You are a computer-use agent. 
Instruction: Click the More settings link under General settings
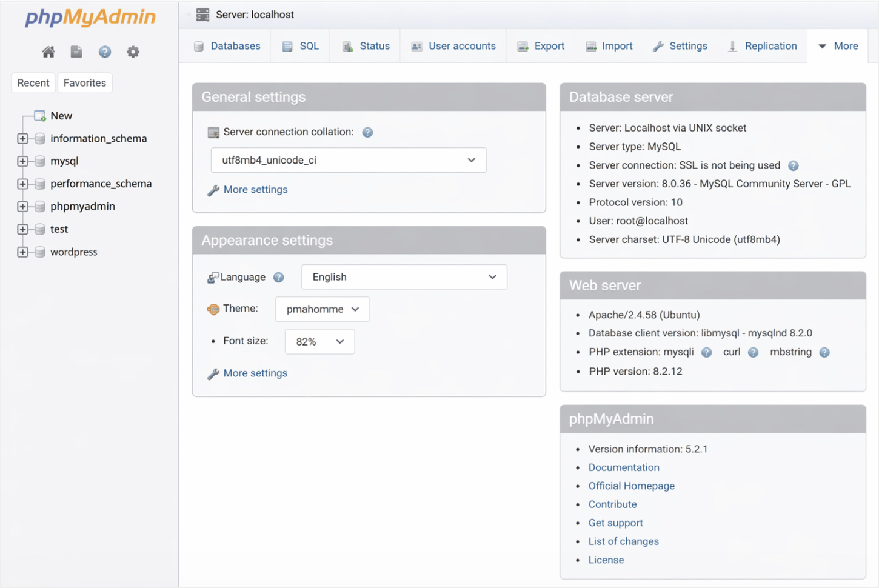(255, 189)
